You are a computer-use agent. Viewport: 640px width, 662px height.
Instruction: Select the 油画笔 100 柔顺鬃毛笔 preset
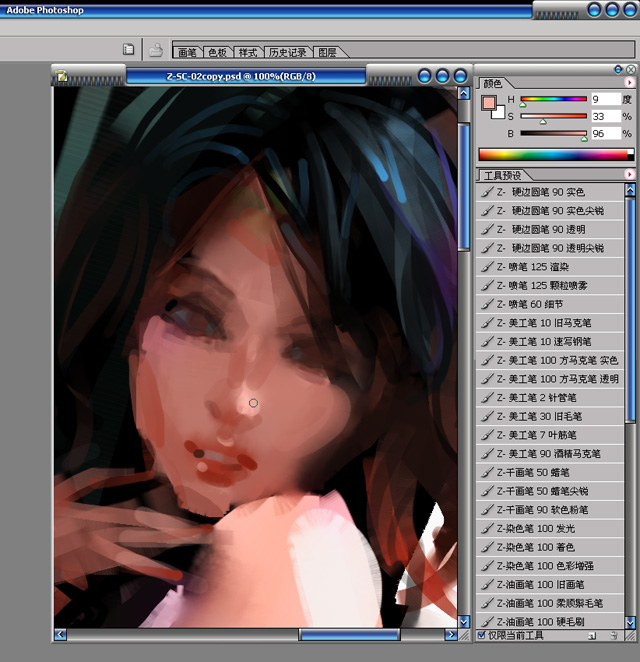click(550, 603)
